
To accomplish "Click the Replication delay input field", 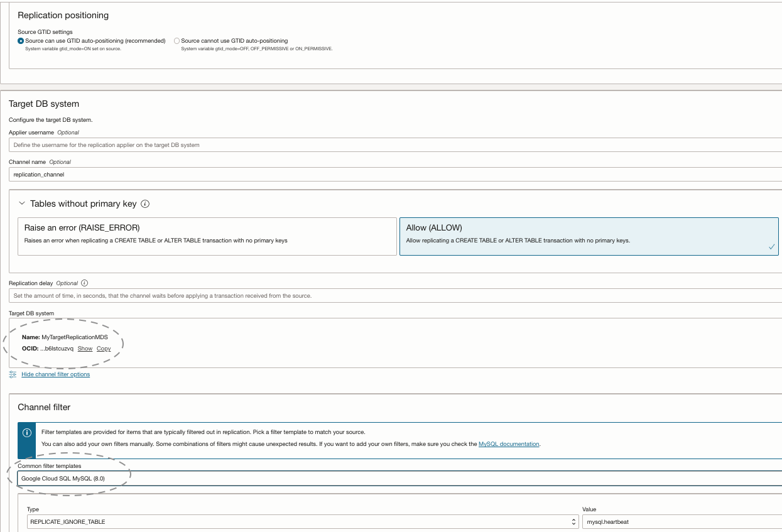I will 395,296.
